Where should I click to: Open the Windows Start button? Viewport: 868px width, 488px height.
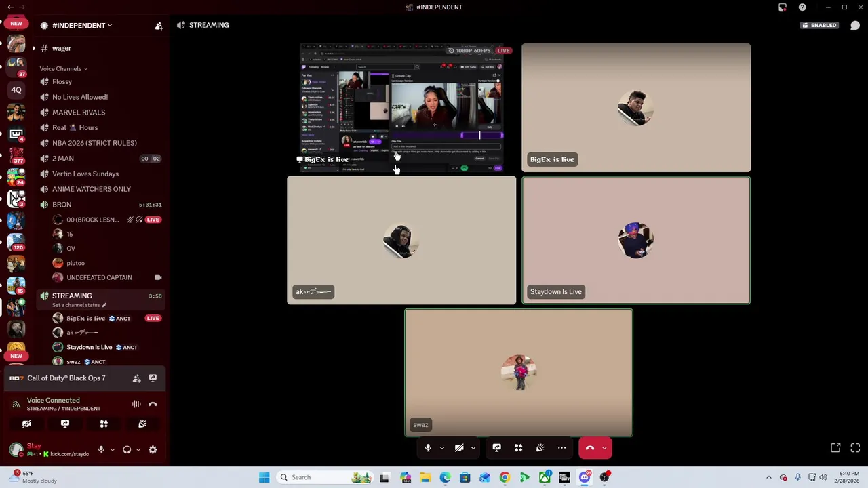[264, 477]
